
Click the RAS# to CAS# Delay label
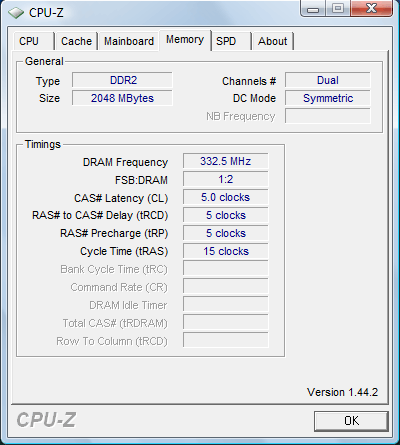[100, 216]
